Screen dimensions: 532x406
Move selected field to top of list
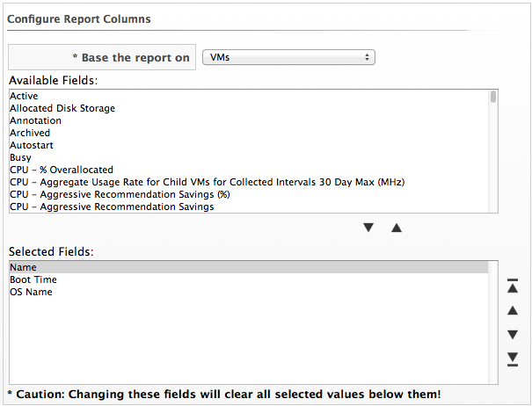[x=513, y=286]
